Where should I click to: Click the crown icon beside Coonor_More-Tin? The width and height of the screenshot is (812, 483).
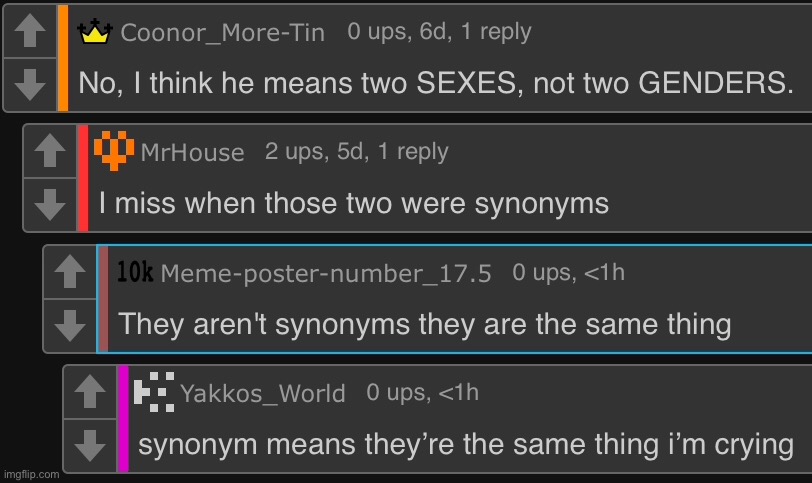pyautogui.click(x=96, y=32)
